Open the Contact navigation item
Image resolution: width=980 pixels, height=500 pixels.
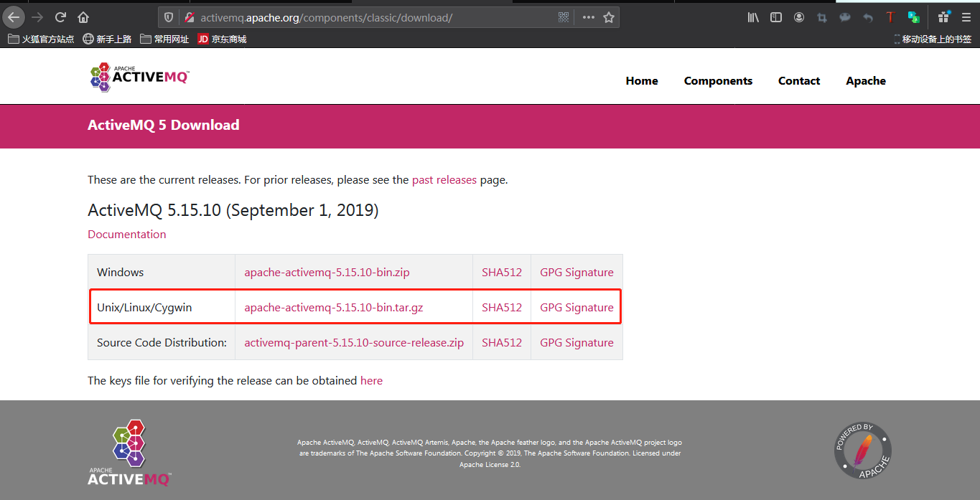coord(799,81)
